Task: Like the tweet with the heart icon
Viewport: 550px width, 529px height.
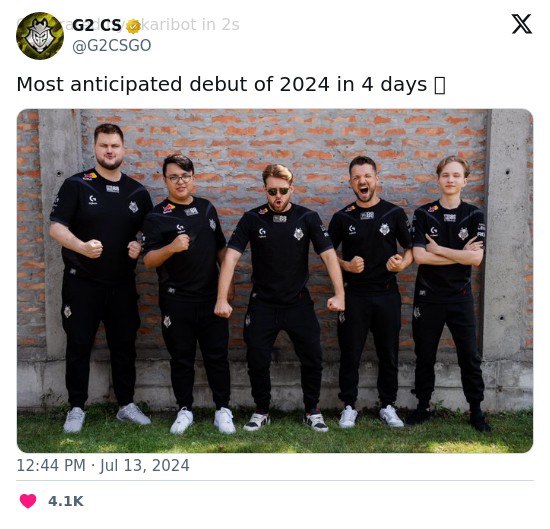Action: pyautogui.click(x=28, y=501)
